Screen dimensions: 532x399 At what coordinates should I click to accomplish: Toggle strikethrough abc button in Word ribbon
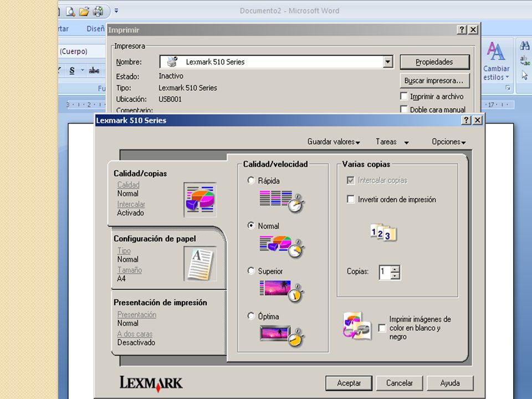point(94,70)
